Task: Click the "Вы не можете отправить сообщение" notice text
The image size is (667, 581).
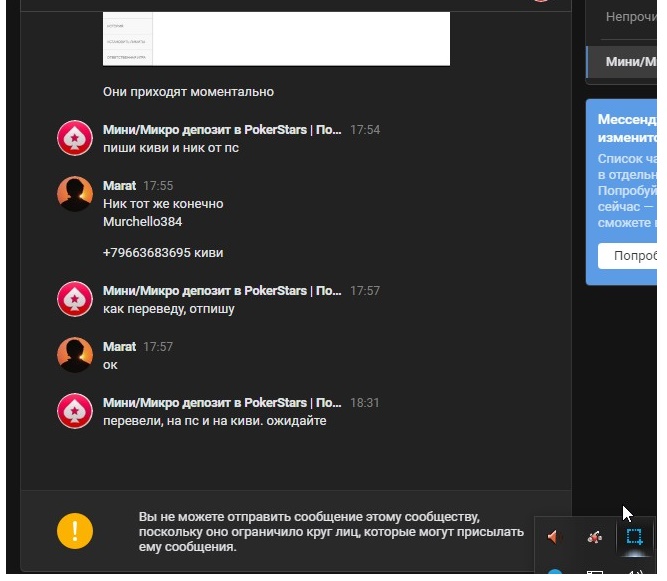Action: (x=331, y=532)
